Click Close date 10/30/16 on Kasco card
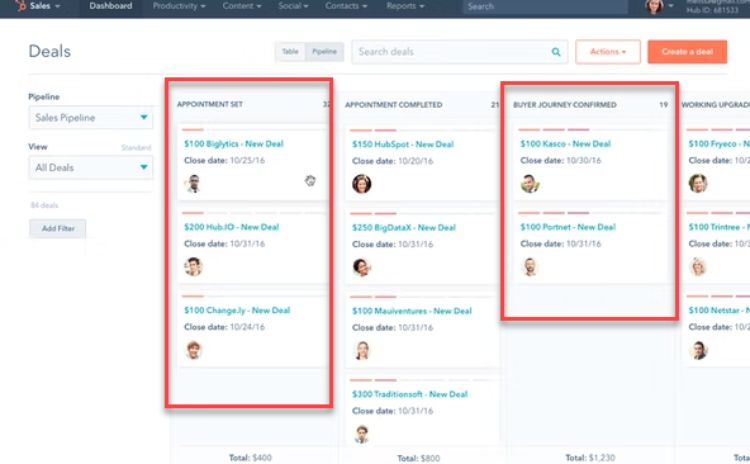This screenshot has width=750, height=464. click(x=561, y=160)
